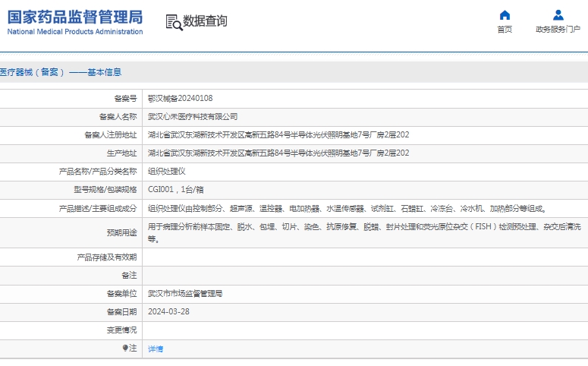Click the 产品描述 composition description text
This screenshot has width=588, height=366.
(347, 209)
